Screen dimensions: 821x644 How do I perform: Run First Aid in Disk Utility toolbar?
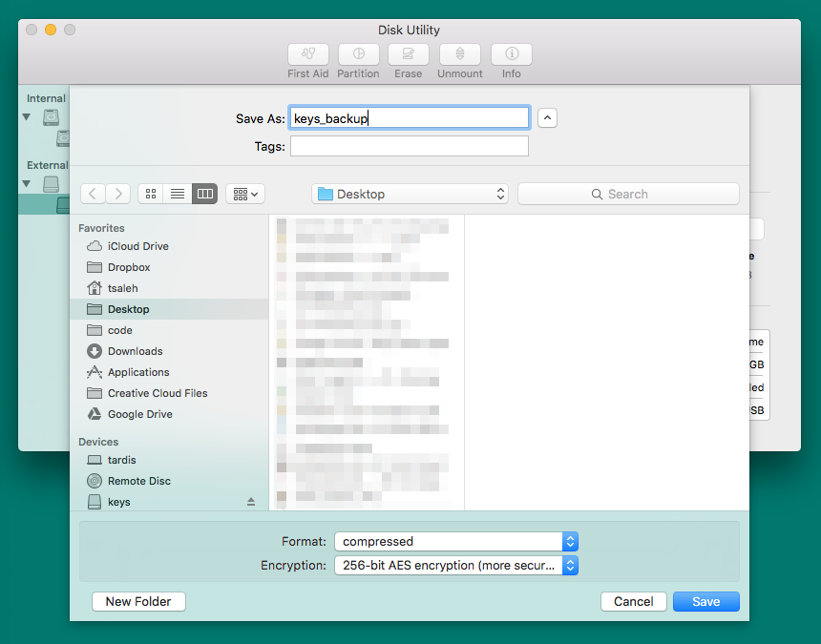pos(307,54)
